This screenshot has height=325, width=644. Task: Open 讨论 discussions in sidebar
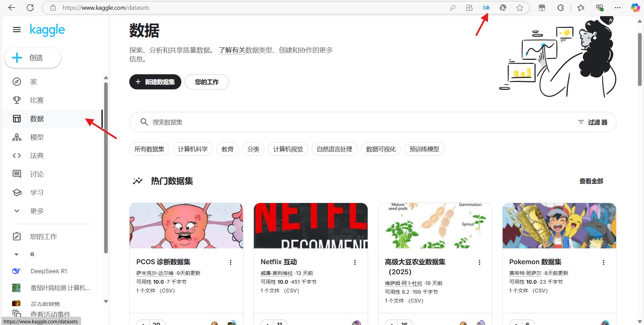tap(52, 174)
